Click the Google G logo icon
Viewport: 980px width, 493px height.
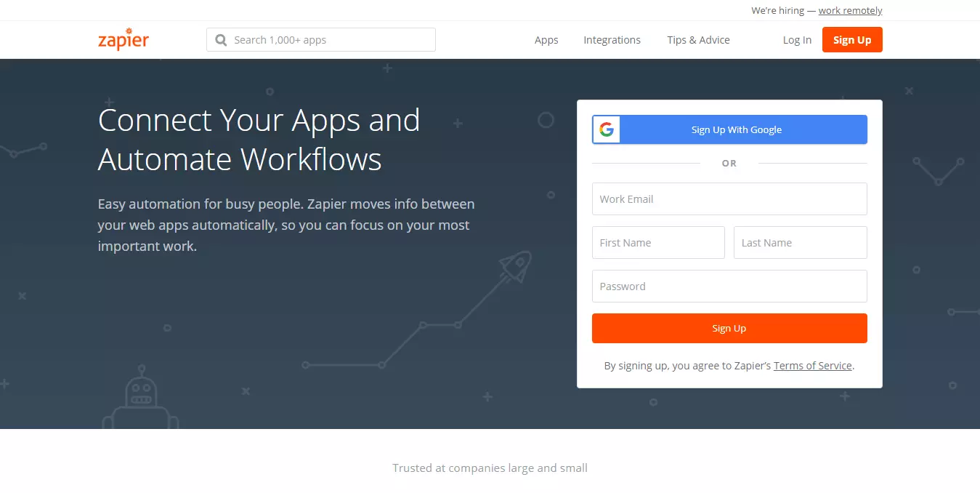[607, 129]
